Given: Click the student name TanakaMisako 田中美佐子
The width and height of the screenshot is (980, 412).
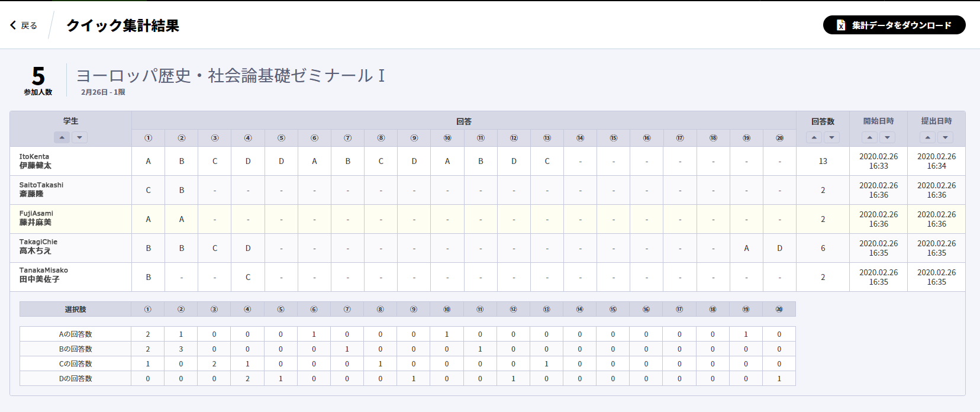Looking at the screenshot, I should [44, 275].
